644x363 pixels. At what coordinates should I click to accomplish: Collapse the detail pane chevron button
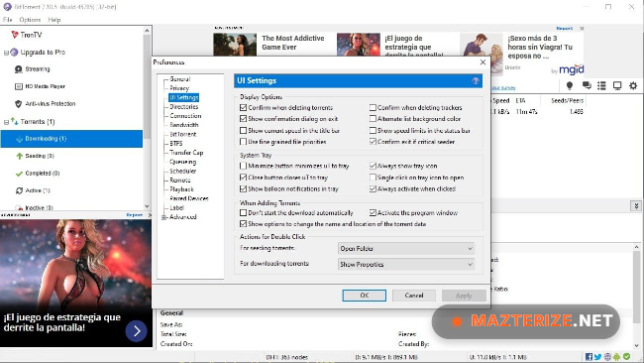pyautogui.click(x=636, y=206)
